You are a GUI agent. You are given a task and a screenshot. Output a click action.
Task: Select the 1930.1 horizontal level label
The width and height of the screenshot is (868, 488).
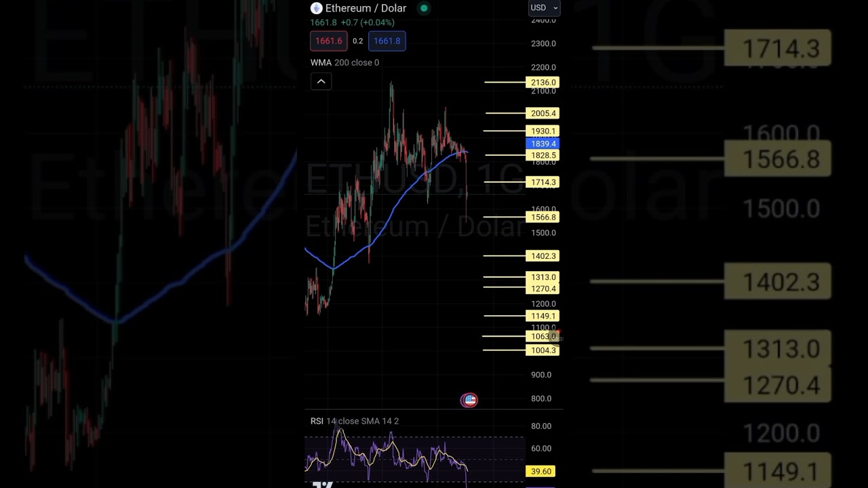(542, 131)
